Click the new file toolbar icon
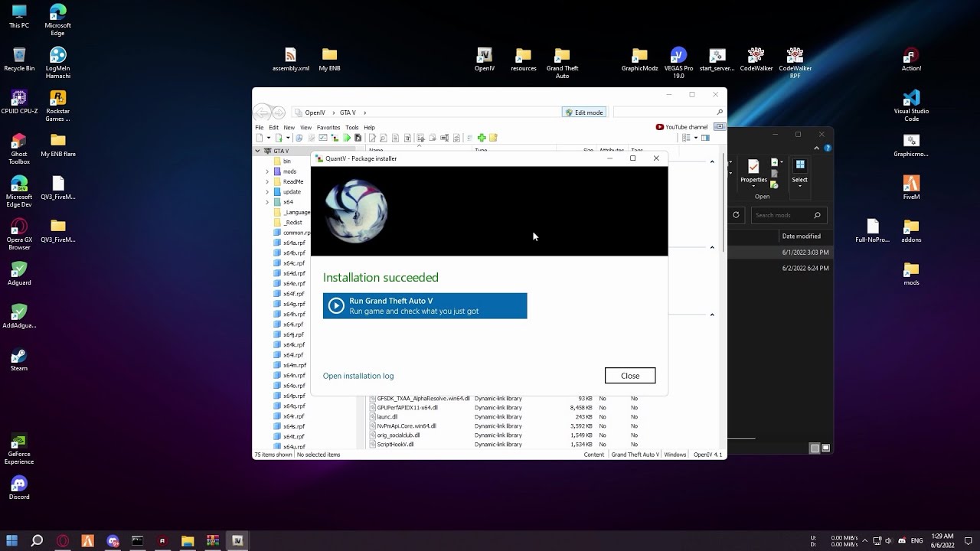The height and width of the screenshot is (551, 980). 260,138
